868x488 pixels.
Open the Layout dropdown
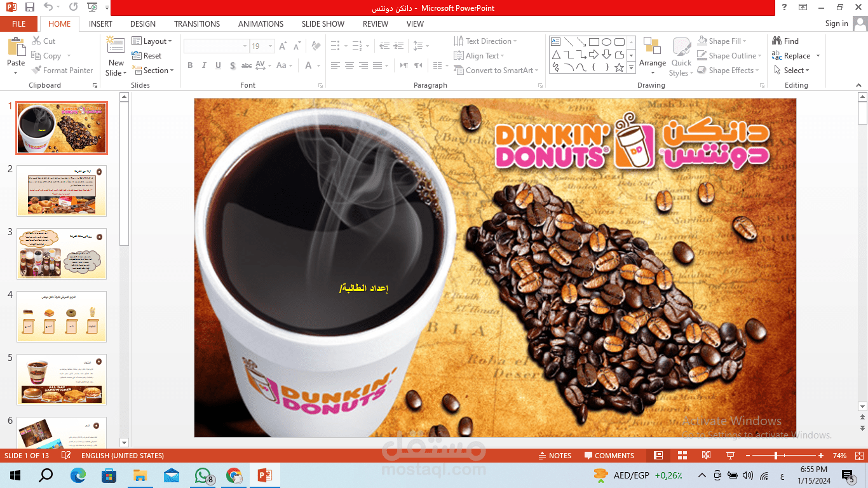(x=152, y=41)
